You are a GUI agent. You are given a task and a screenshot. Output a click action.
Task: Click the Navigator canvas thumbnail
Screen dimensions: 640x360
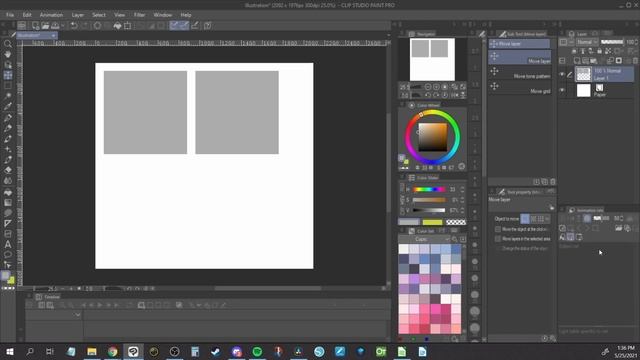click(432, 60)
